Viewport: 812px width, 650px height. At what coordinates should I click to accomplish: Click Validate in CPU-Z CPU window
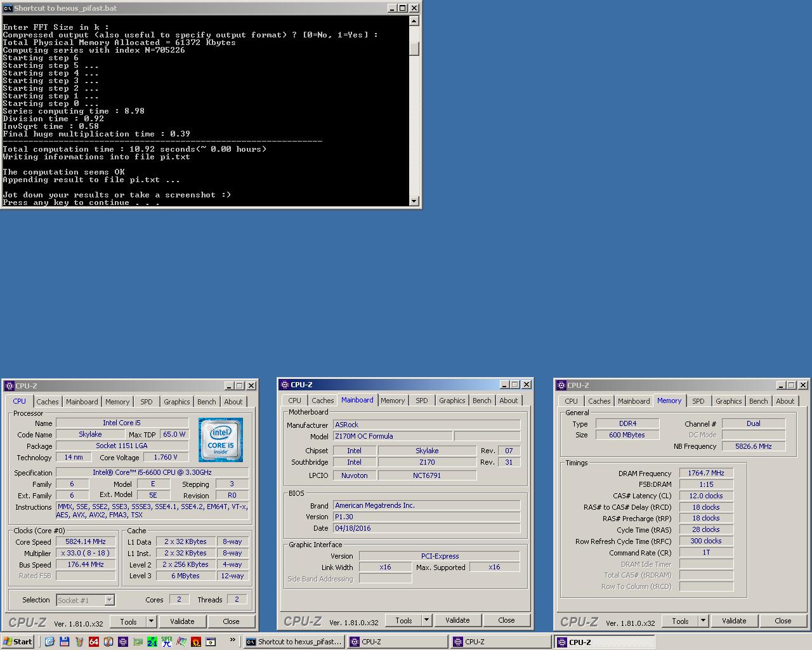(x=182, y=621)
